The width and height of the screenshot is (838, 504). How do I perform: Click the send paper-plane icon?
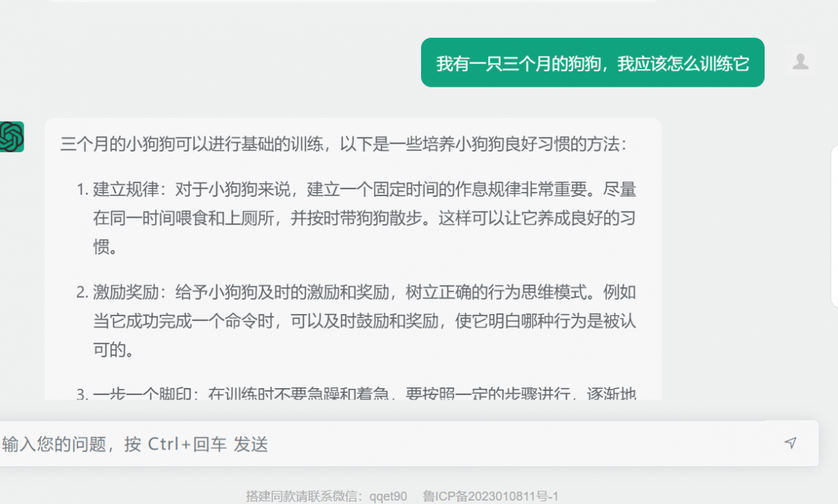790,443
